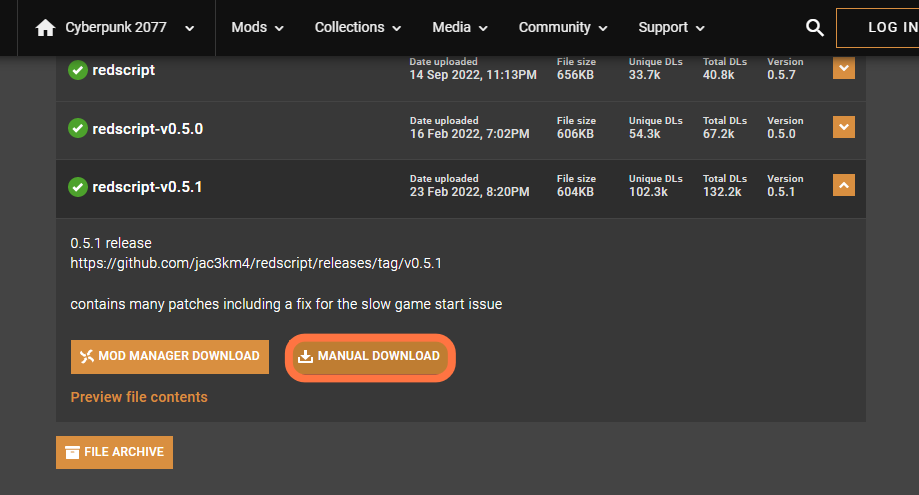The width and height of the screenshot is (919, 495).
Task: Click the version 0.5.0 value
Action: [x=781, y=134]
